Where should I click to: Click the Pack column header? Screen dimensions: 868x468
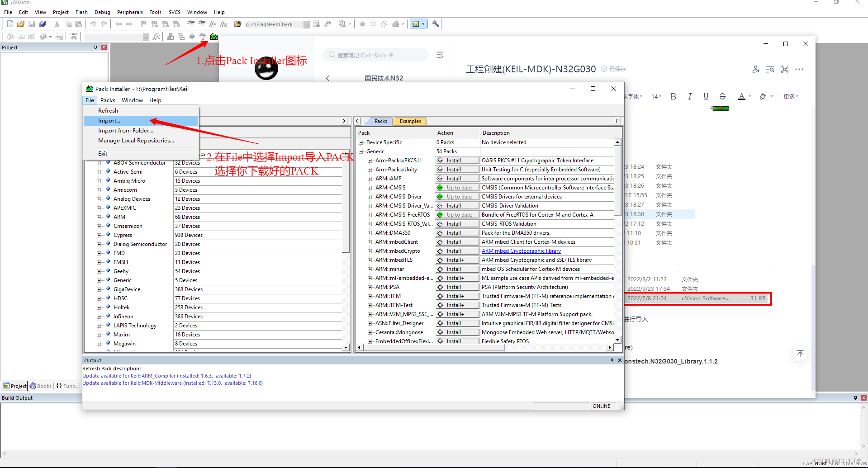tap(395, 133)
